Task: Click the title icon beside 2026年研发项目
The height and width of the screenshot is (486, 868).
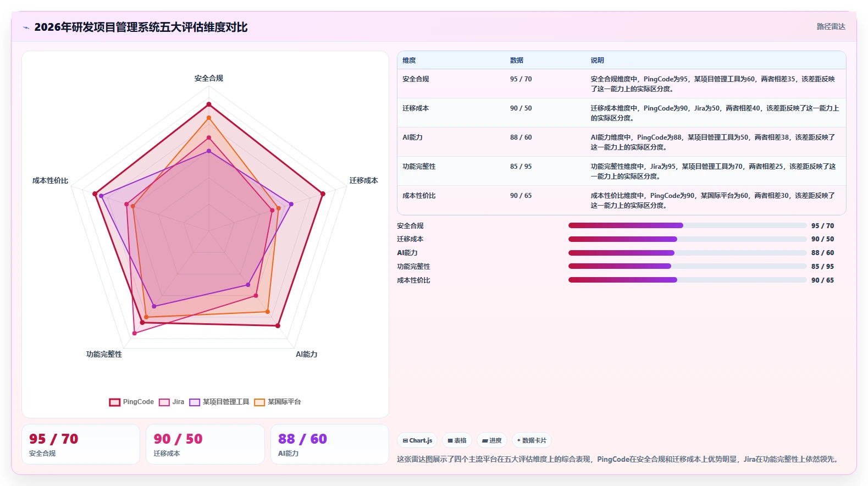Action: (26, 27)
